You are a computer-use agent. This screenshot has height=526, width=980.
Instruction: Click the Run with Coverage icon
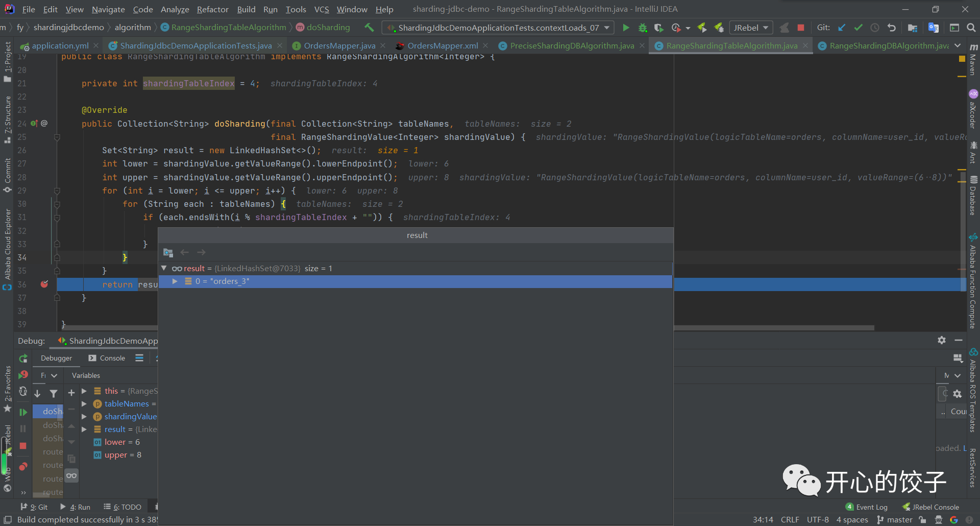pyautogui.click(x=659, y=28)
